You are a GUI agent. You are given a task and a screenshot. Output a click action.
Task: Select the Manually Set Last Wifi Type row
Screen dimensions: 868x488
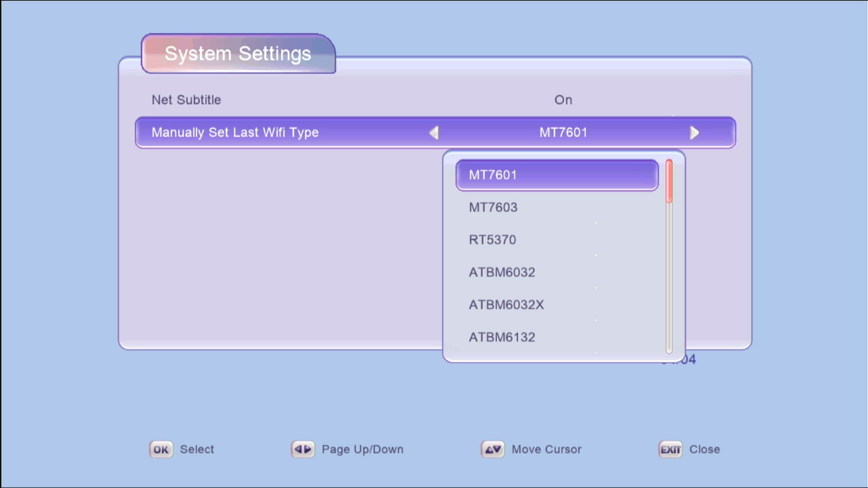pyautogui.click(x=235, y=132)
